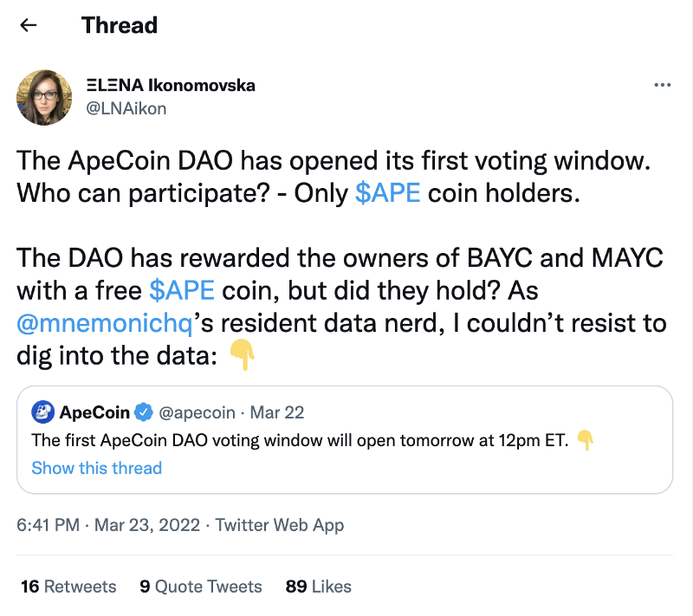Open the tweet's three-dot more menu

click(x=662, y=85)
